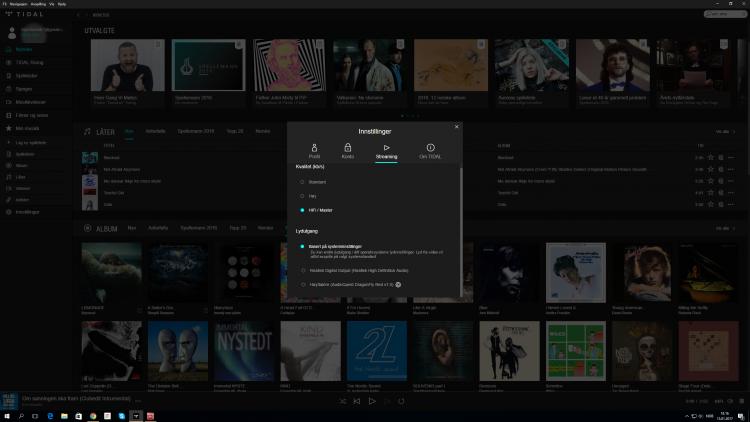Select Standard streaming quality
Viewport: 750px width, 422px height.
click(x=313, y=182)
